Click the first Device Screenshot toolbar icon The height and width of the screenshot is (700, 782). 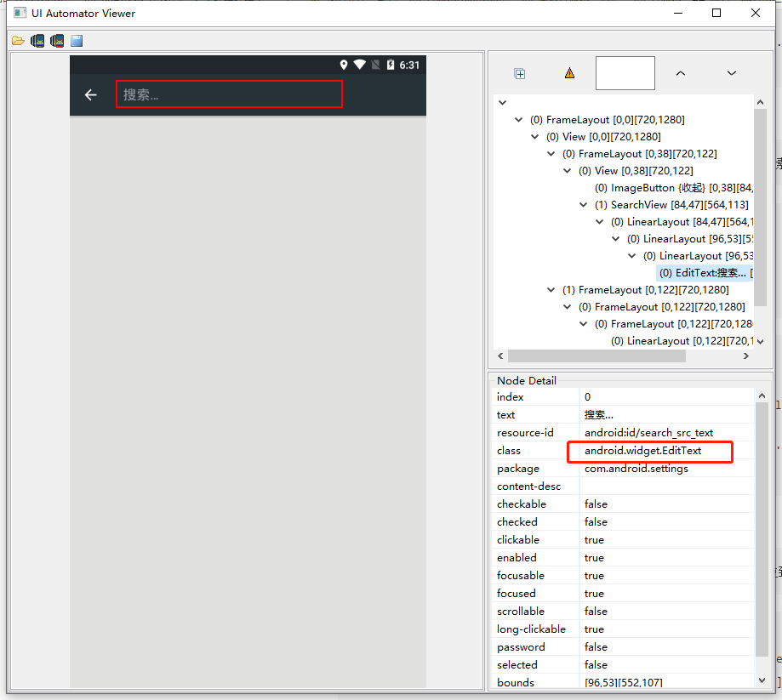pyautogui.click(x=37, y=41)
